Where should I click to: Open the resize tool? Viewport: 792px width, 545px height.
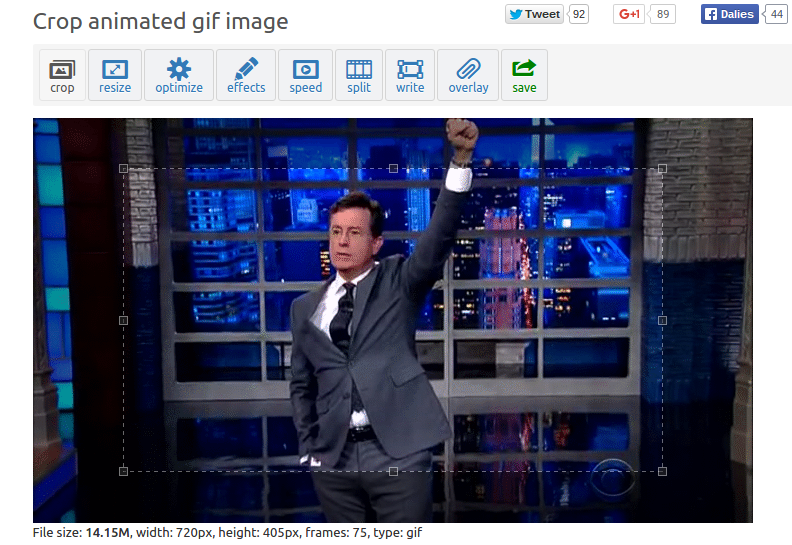click(115, 75)
